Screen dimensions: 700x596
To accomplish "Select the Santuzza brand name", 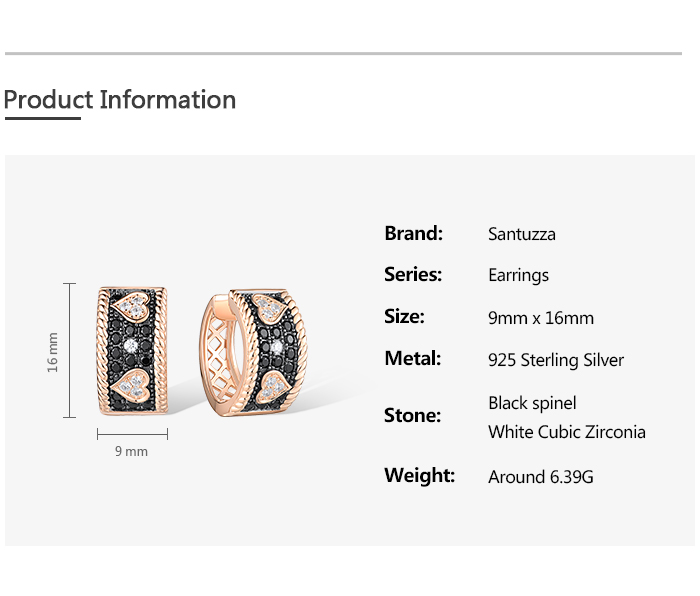I will coord(522,235).
